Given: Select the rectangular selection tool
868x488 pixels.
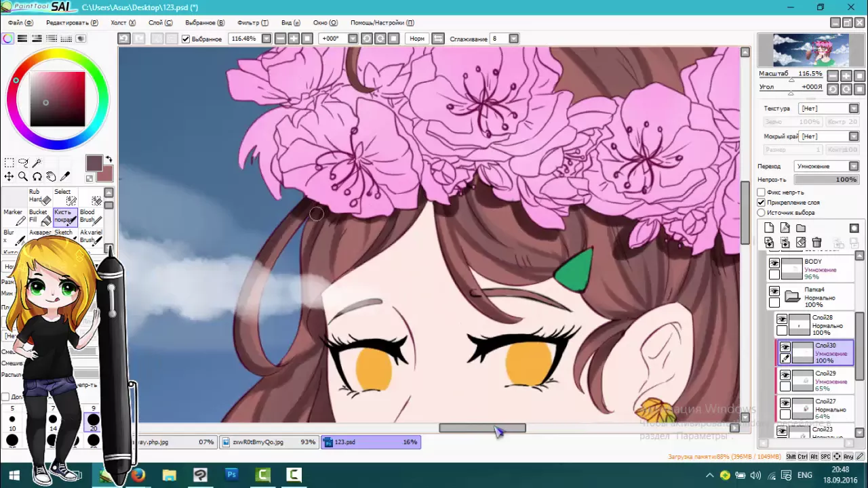Looking at the screenshot, I should pyautogui.click(x=9, y=163).
